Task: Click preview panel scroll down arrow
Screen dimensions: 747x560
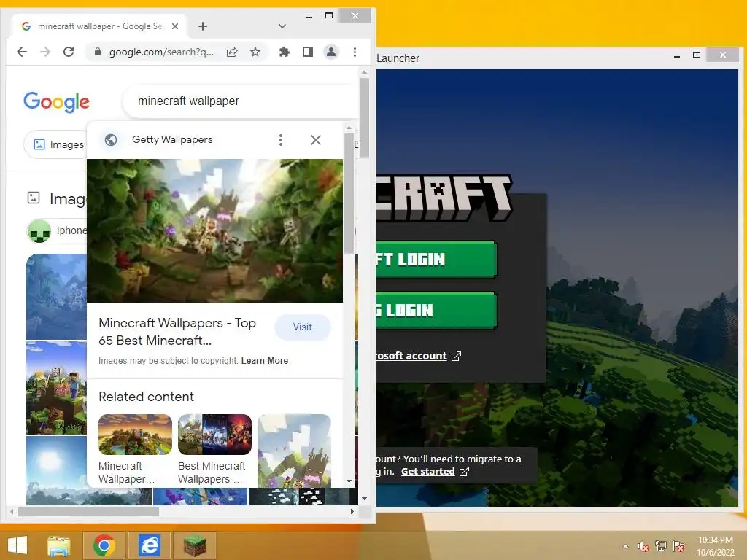Action: (349, 481)
